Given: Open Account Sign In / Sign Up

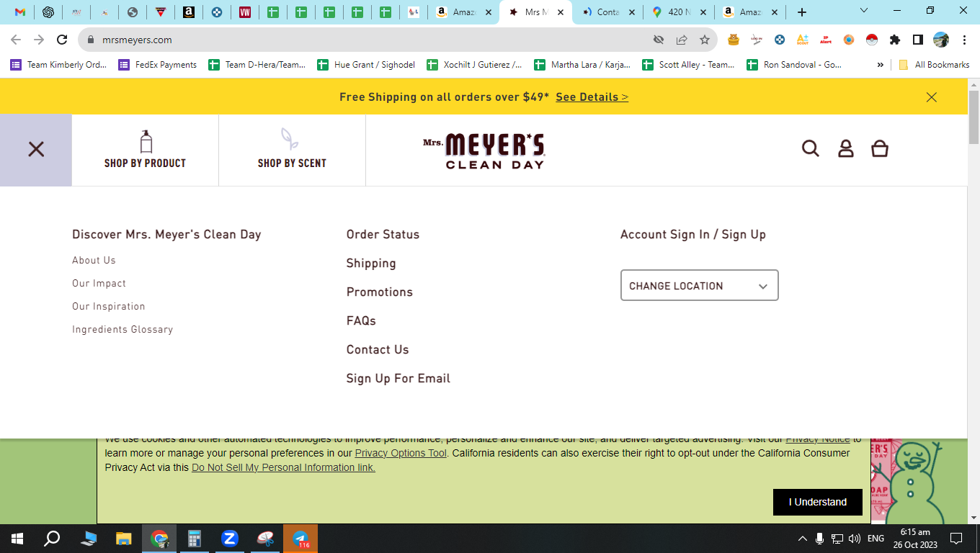Looking at the screenshot, I should pyautogui.click(x=693, y=235).
